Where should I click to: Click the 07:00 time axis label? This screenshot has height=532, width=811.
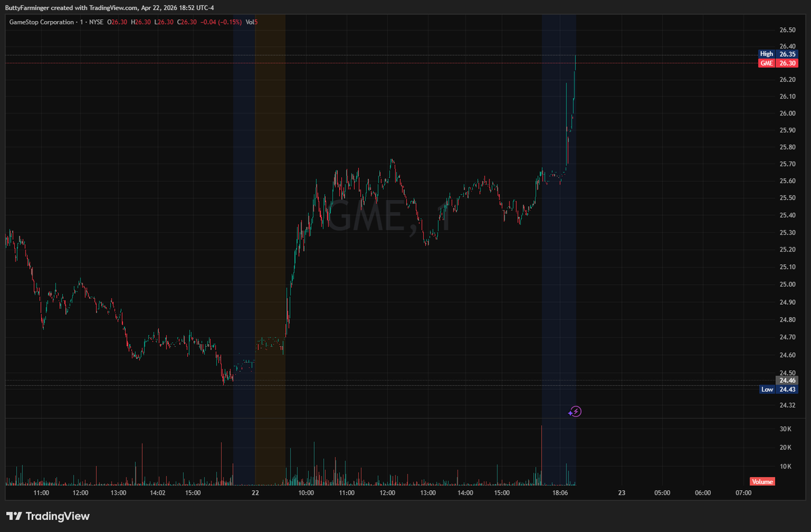743,493
